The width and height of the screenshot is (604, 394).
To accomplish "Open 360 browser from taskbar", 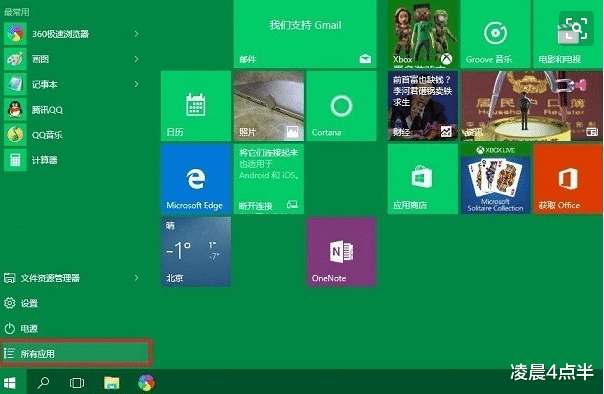I will click(x=146, y=382).
